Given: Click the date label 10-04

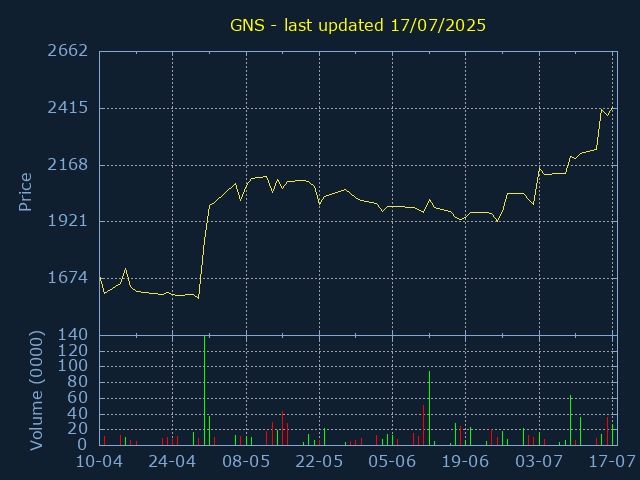Looking at the screenshot, I should pos(100,462).
